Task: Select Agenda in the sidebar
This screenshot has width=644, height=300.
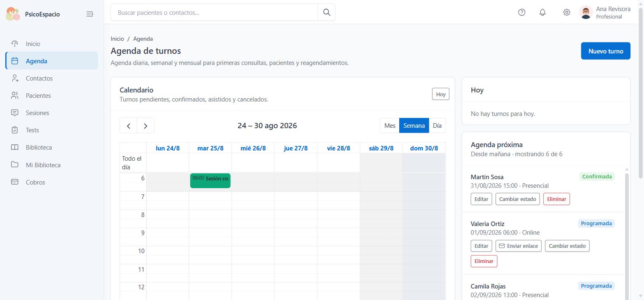Action: pyautogui.click(x=52, y=61)
